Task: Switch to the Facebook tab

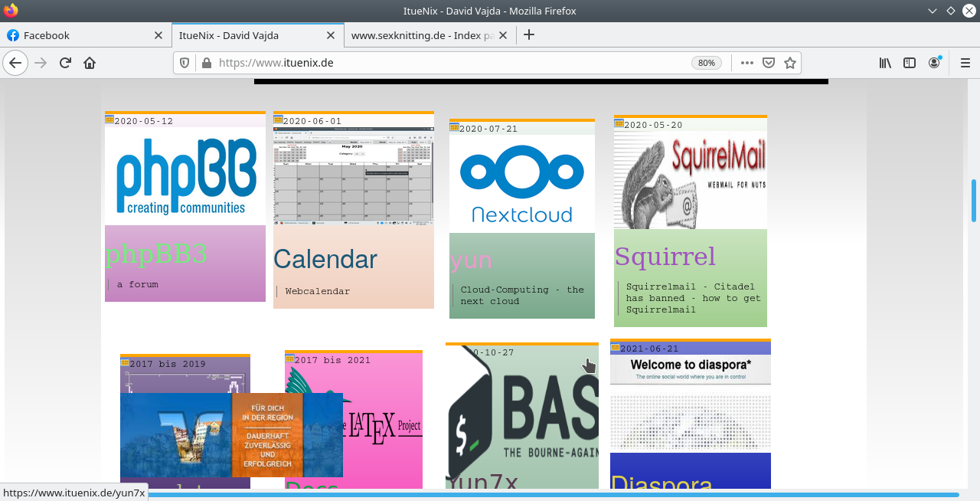Action: (77, 35)
